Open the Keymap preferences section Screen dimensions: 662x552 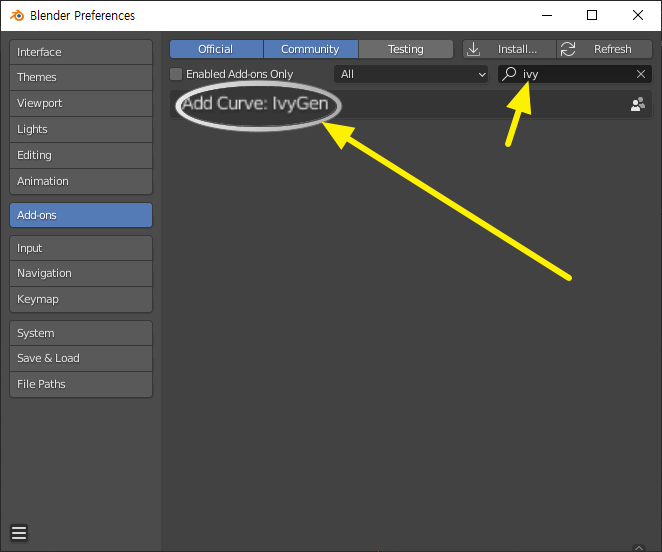pos(81,299)
